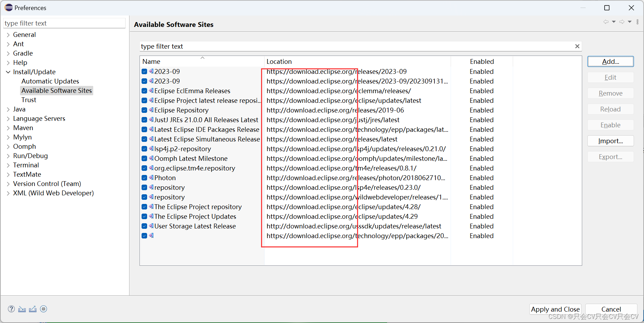Select the Terminal preferences item
644x323 pixels.
point(26,165)
